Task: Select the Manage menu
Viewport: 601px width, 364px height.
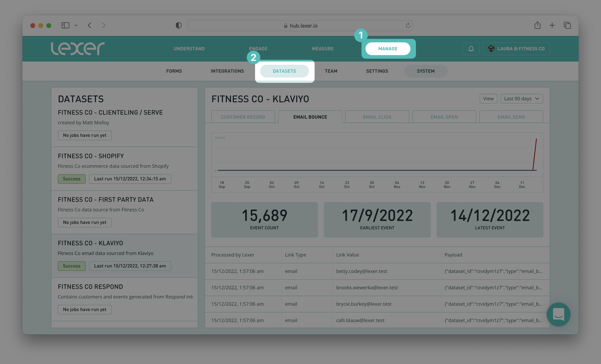Action: (388, 49)
